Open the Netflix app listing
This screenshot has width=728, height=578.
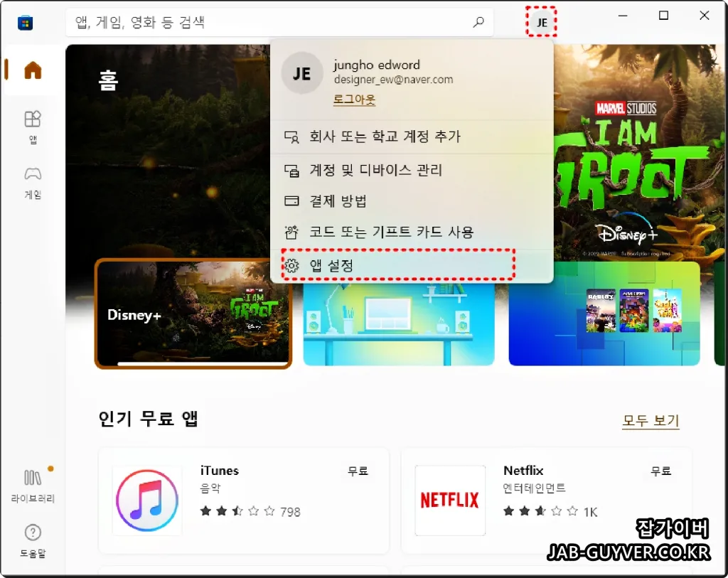(547, 498)
